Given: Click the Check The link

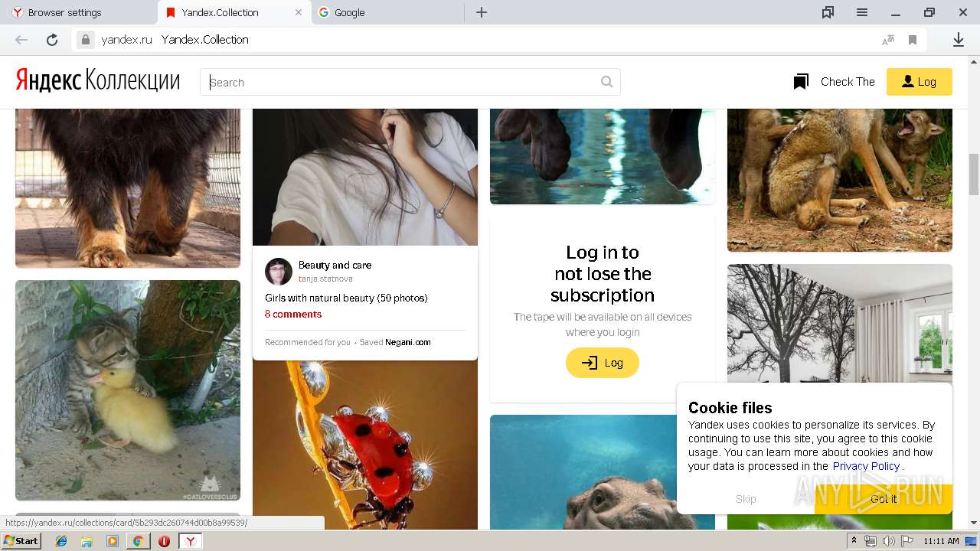Looking at the screenshot, I should coord(848,82).
